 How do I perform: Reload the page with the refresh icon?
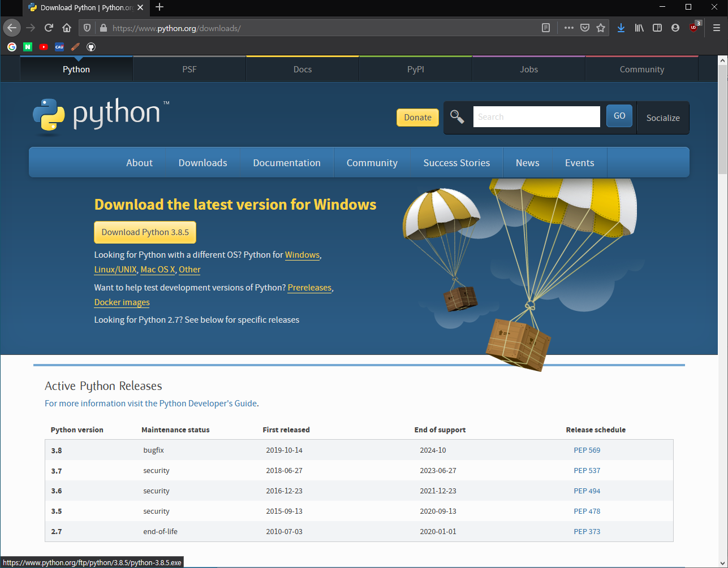(49, 28)
